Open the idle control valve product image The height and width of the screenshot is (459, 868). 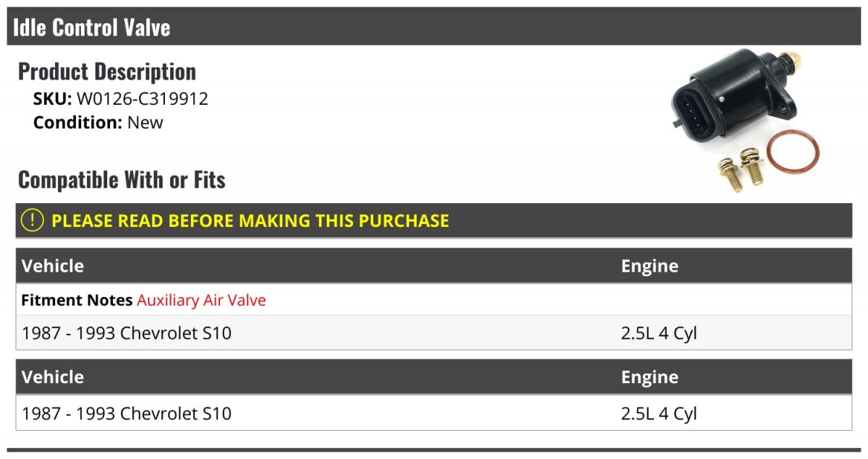(x=745, y=121)
